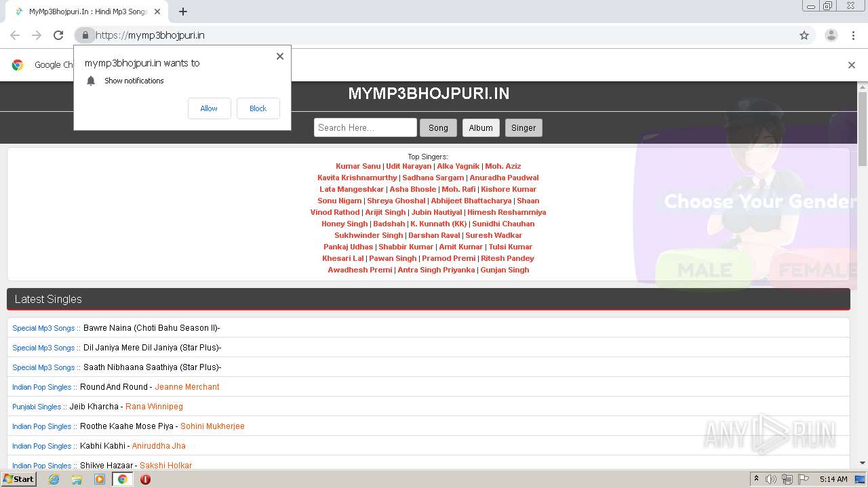Open the taskbar folder explorer icon

77,479
